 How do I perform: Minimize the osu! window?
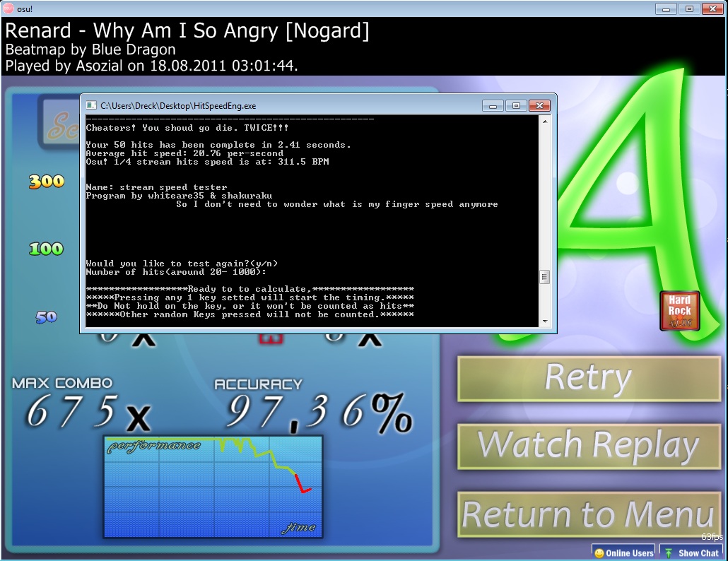(666, 8)
